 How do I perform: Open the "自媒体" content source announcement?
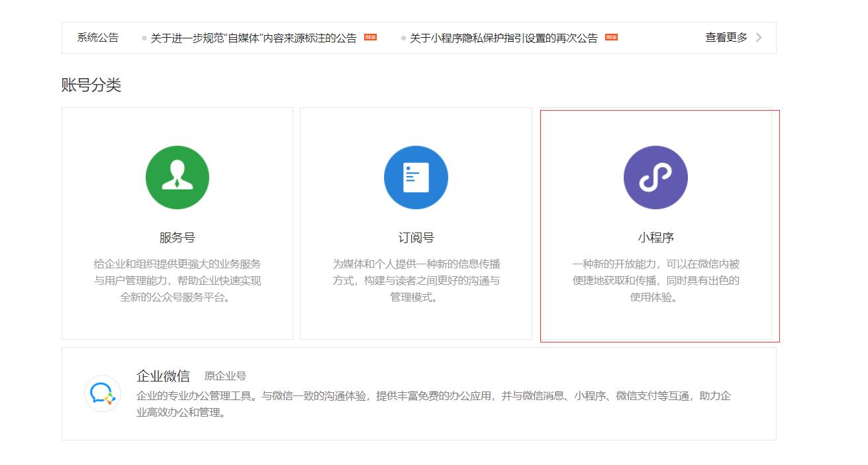254,38
